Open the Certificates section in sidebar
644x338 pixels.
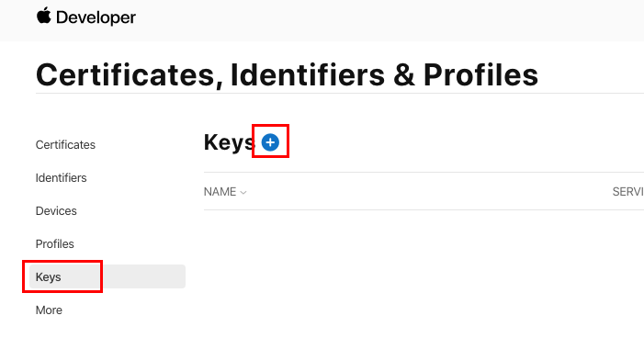[65, 144]
